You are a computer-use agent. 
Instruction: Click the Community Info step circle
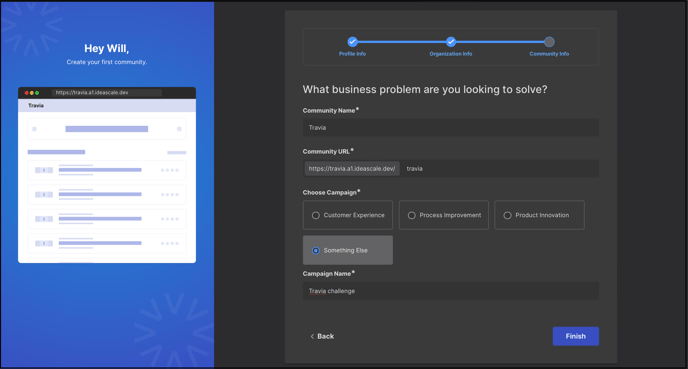pyautogui.click(x=549, y=42)
